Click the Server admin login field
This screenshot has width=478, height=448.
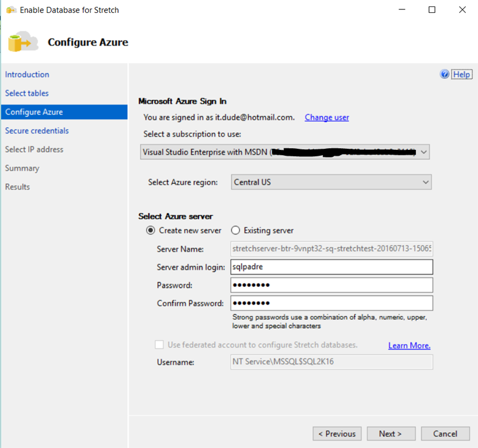click(x=332, y=267)
